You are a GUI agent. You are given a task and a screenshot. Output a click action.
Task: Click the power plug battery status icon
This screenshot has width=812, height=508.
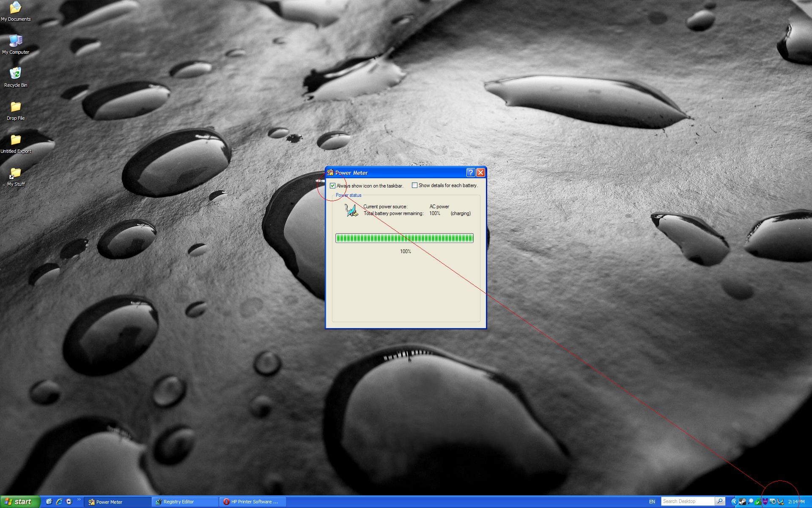pos(351,210)
